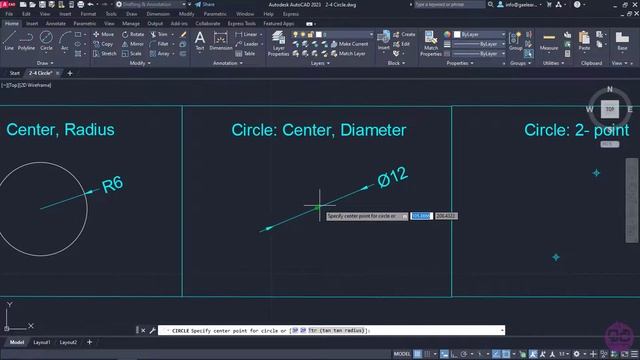Screen dimensions: 640x360
Task: Select the Line tool
Action: [x=9, y=41]
